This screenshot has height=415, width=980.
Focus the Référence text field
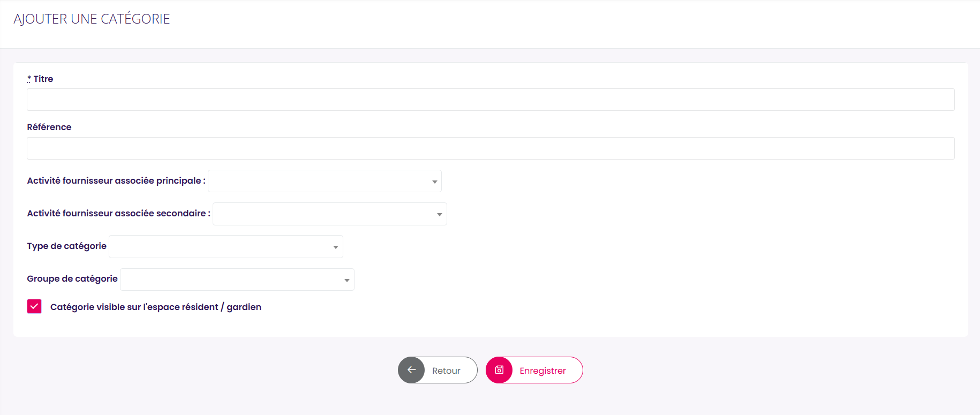(491, 148)
